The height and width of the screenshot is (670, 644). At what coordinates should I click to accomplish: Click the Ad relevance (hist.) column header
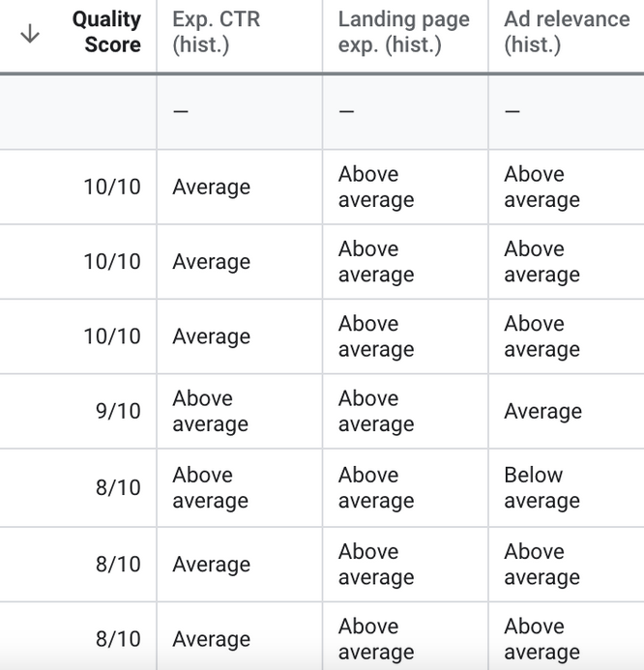point(567,32)
